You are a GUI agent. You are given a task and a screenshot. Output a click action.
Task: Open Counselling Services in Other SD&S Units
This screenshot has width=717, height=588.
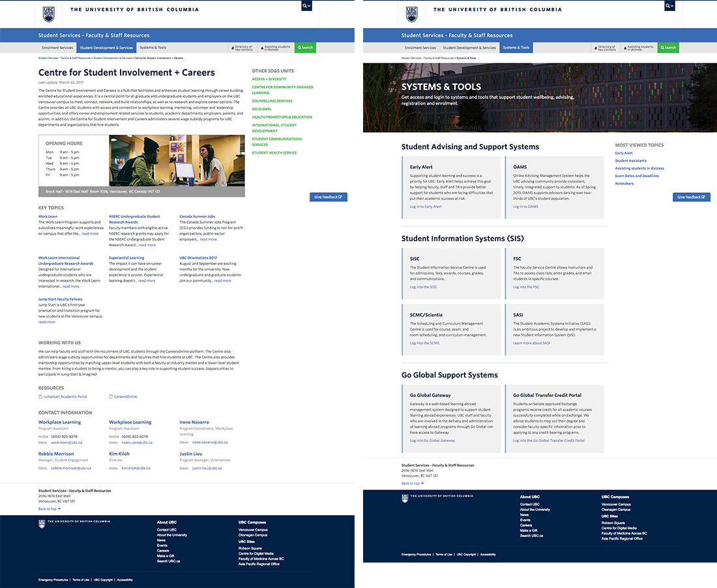tap(272, 101)
